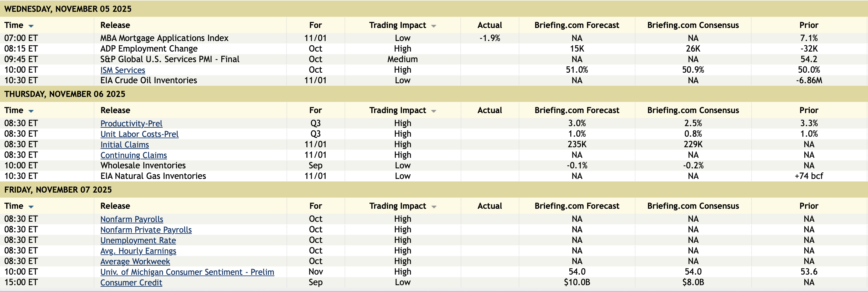Sort Thursday's table by Trading Impact arrow

[434, 111]
